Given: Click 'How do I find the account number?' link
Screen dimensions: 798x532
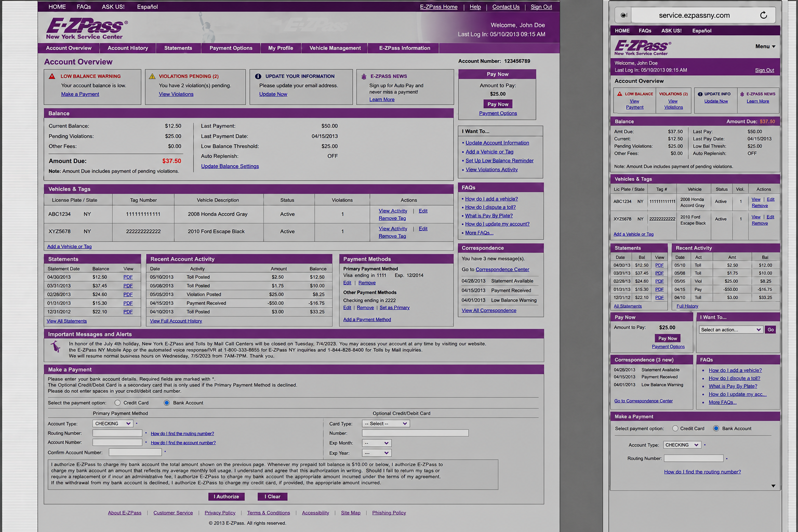Looking at the screenshot, I should point(183,443).
